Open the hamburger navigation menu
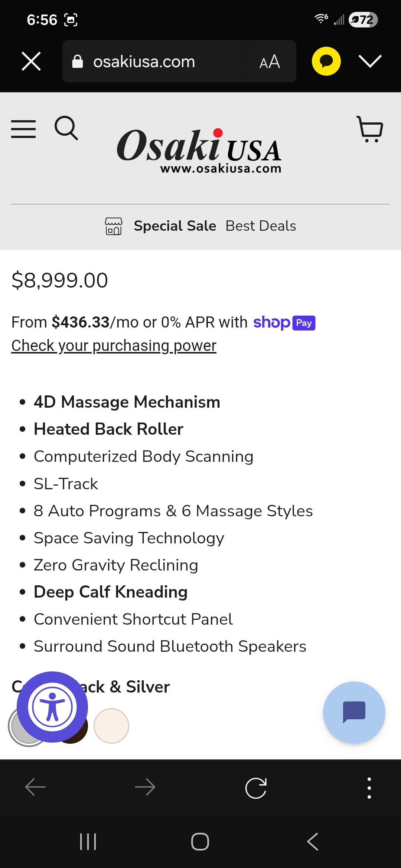The height and width of the screenshot is (868, 401). 23,129
